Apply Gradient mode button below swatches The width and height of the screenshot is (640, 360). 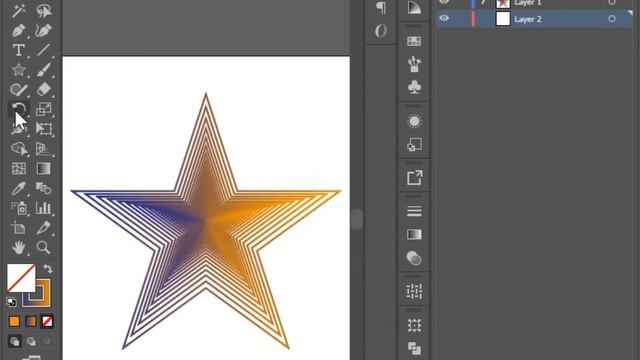[31, 322]
